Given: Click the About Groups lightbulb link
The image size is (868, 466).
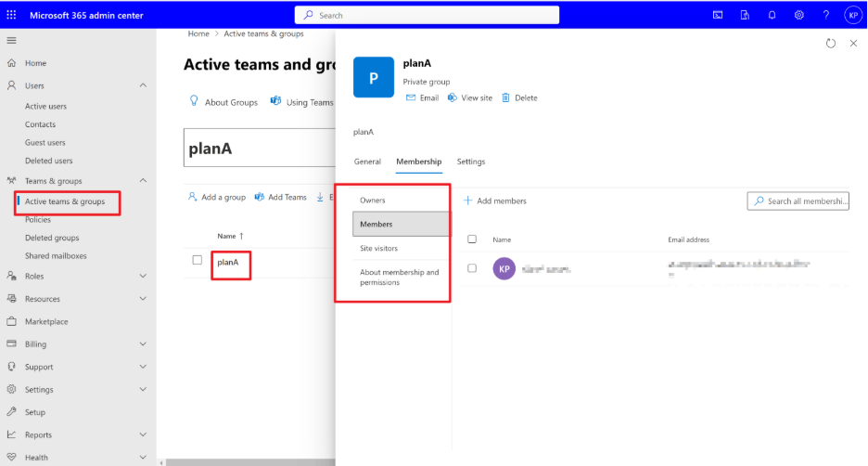Looking at the screenshot, I should [224, 102].
